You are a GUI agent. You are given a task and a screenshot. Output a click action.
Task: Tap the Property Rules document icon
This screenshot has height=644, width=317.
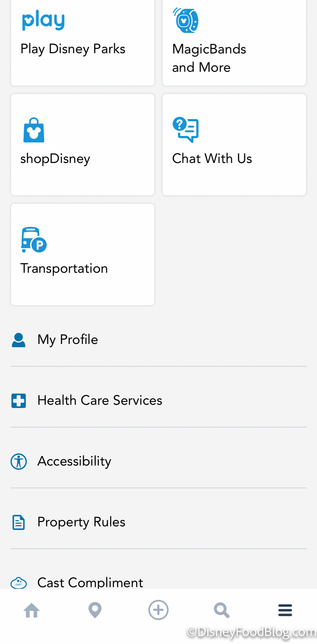pos(19,522)
